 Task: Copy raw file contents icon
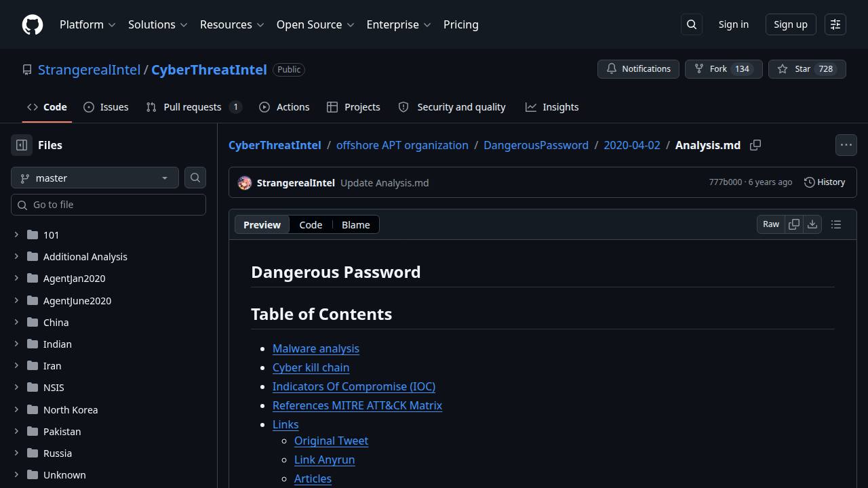pyautogui.click(x=794, y=224)
